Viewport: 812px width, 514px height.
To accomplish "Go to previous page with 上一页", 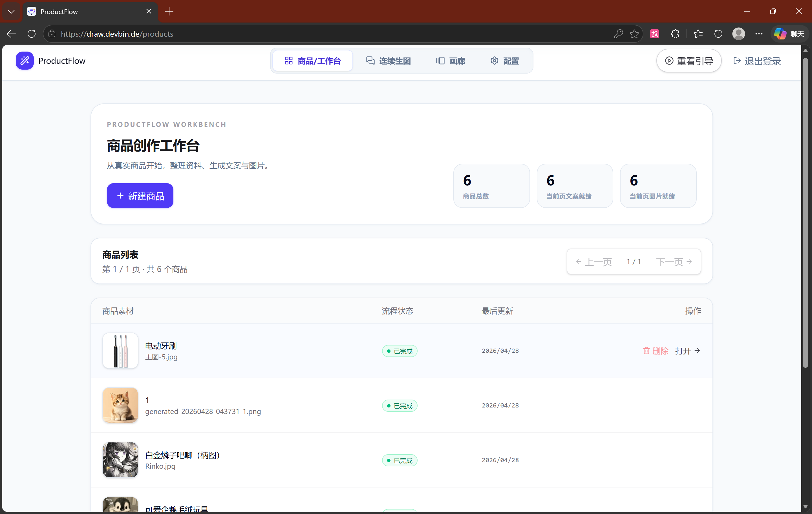I will pyautogui.click(x=594, y=262).
